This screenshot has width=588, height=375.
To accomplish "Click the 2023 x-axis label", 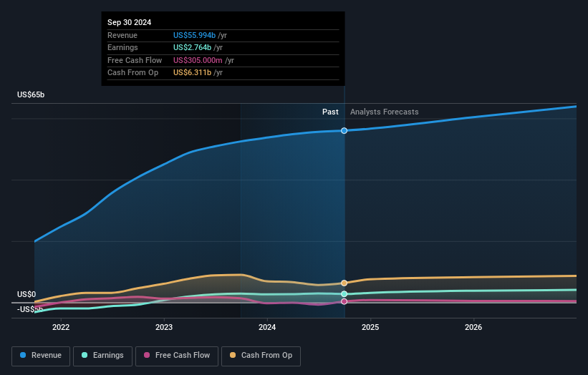I will 164,327.
